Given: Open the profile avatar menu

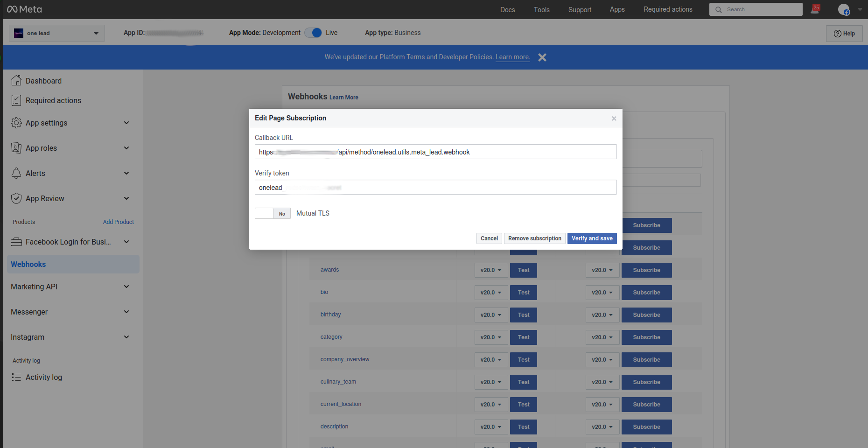Looking at the screenshot, I should coord(844,9).
